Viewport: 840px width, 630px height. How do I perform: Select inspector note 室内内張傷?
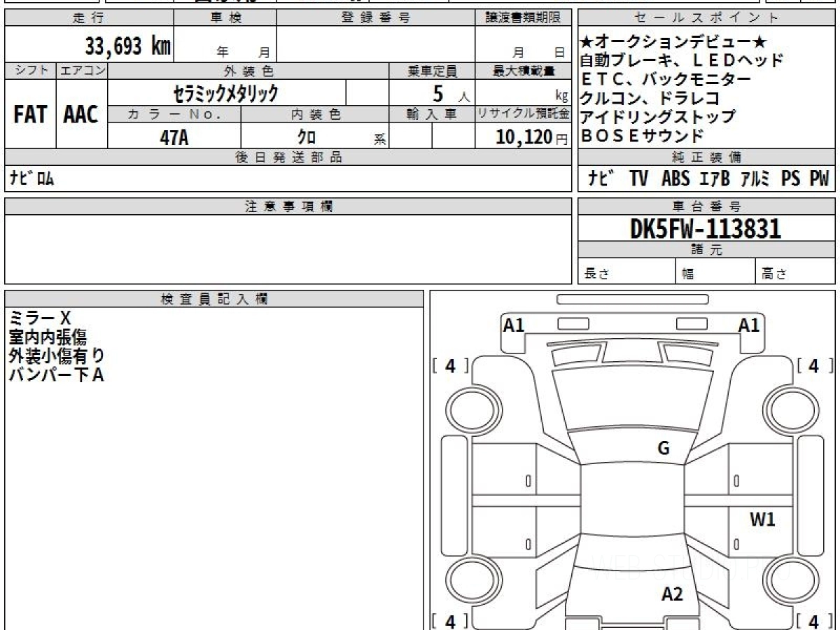(48, 337)
